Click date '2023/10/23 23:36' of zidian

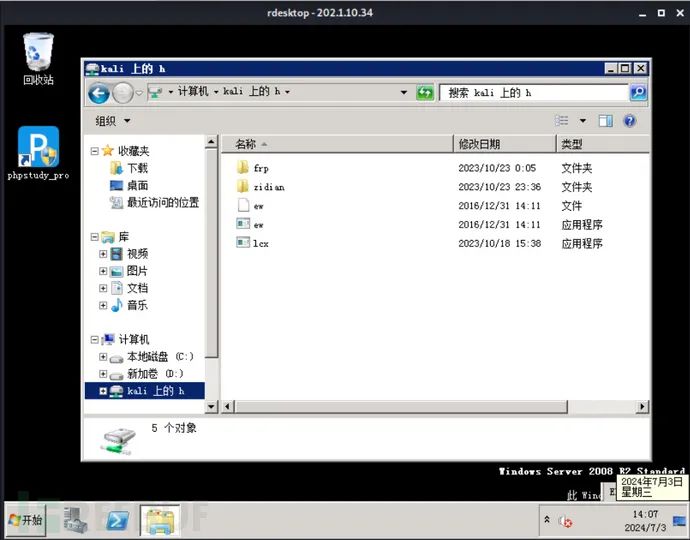[499, 187]
